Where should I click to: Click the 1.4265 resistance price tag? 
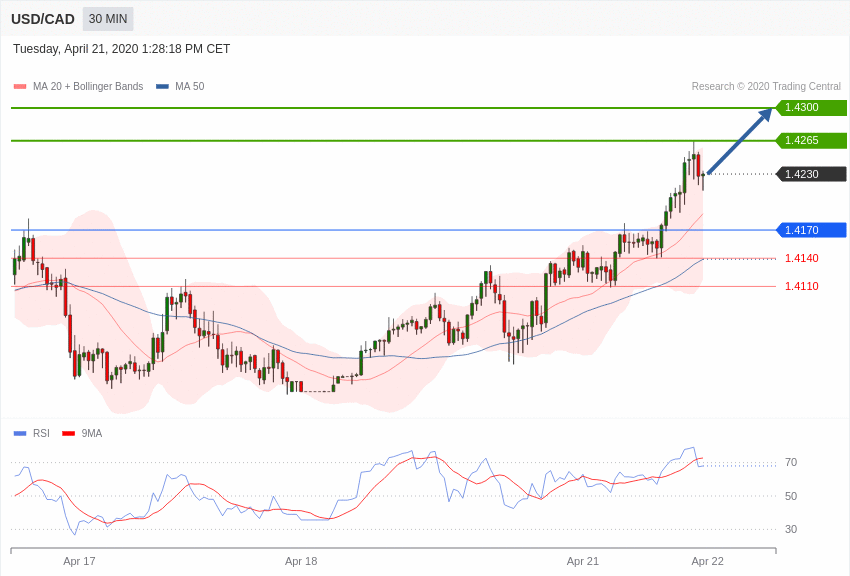coord(811,140)
